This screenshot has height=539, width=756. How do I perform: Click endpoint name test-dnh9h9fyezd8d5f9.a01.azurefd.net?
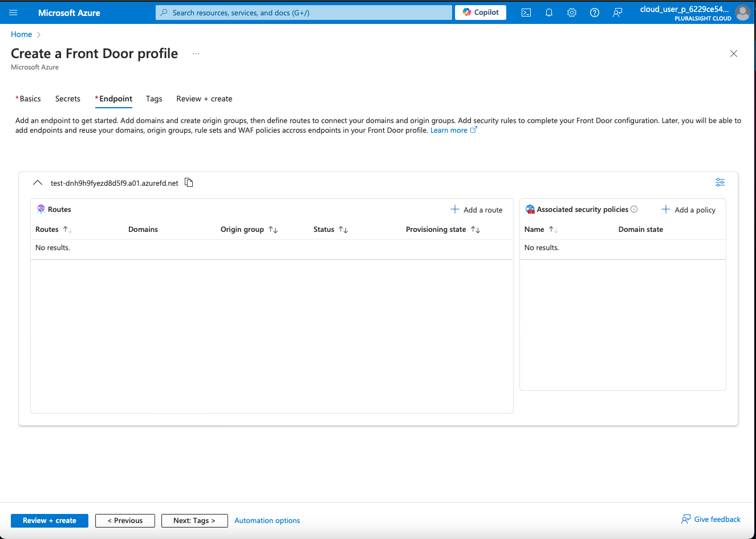[115, 183]
